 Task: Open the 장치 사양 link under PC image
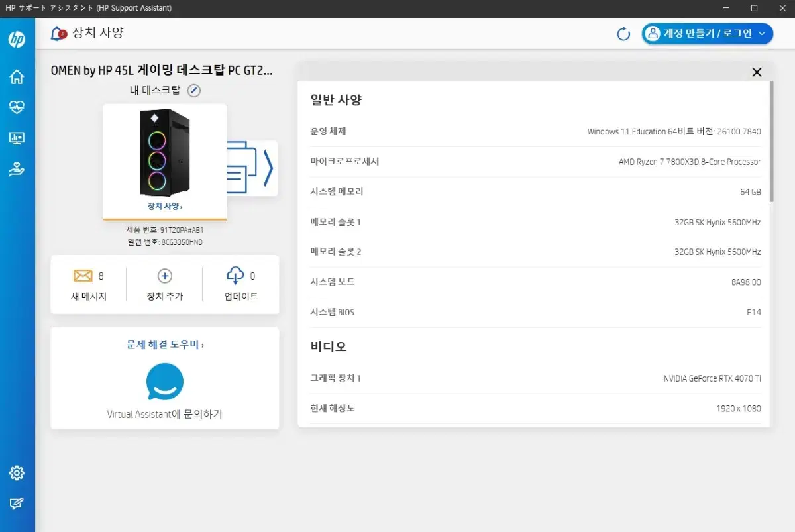[165, 206]
